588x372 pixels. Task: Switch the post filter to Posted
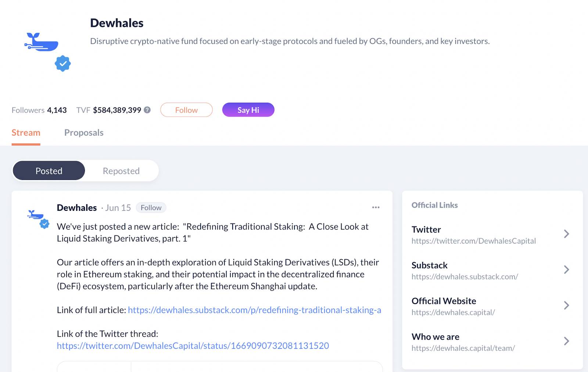pyautogui.click(x=49, y=171)
